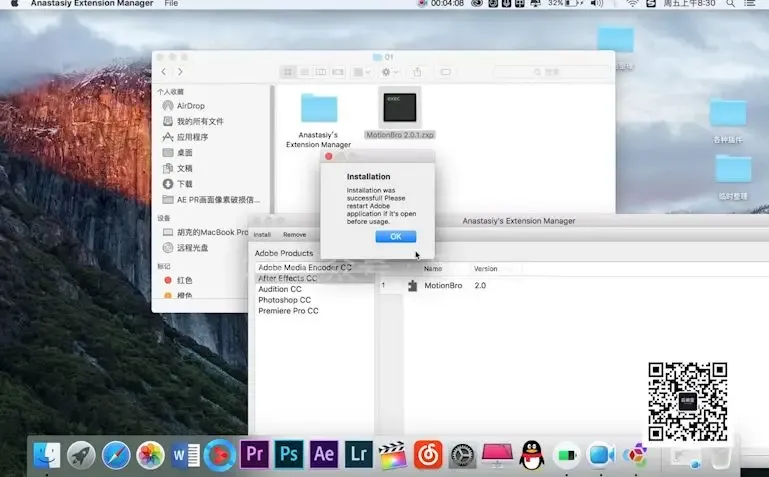Click Finder share button
This screenshot has height=477, width=769.
coord(417,72)
